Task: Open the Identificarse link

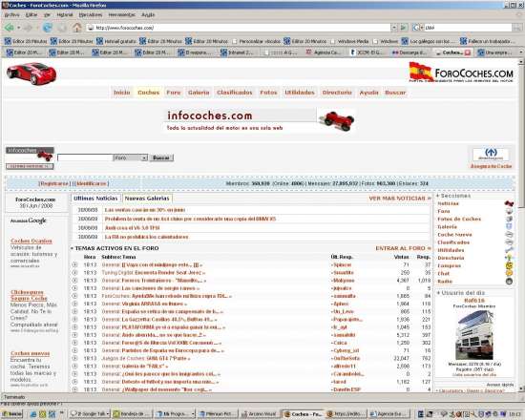Action: click(92, 183)
